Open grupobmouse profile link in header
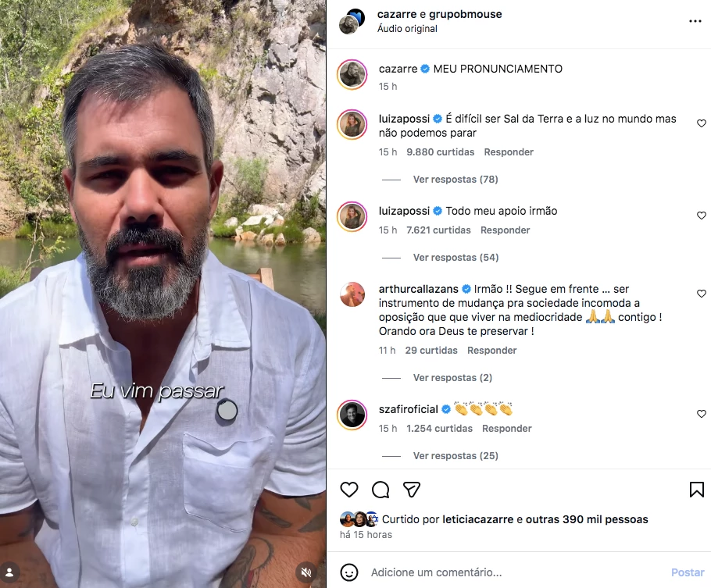Image resolution: width=711 pixels, height=588 pixels. coord(465,14)
